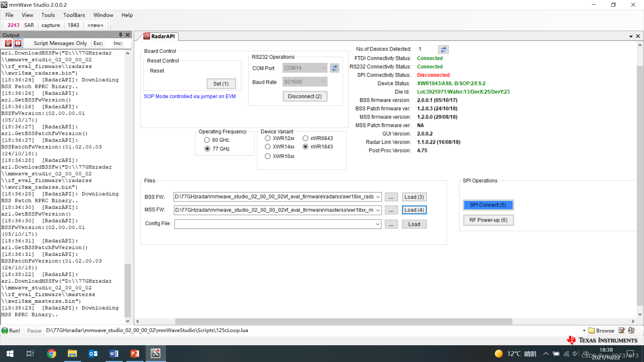Screen dimensions: 644x362
Task: Open the View menu
Action: tap(28, 15)
